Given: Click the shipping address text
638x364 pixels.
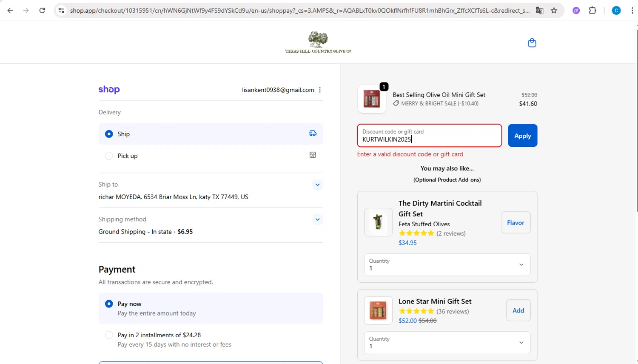Looking at the screenshot, I should click(x=173, y=197).
